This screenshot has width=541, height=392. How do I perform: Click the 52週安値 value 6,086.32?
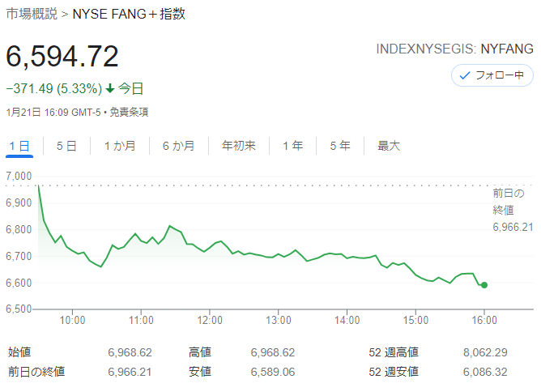point(485,372)
